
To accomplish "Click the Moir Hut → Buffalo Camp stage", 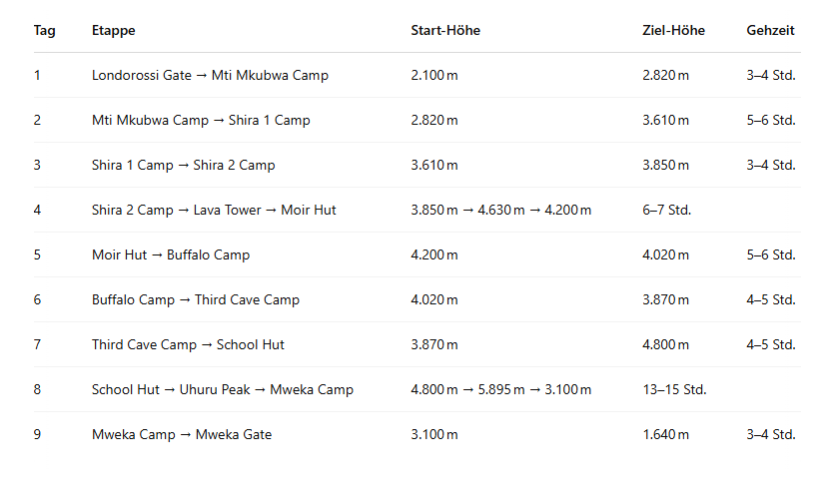I will point(171,255).
